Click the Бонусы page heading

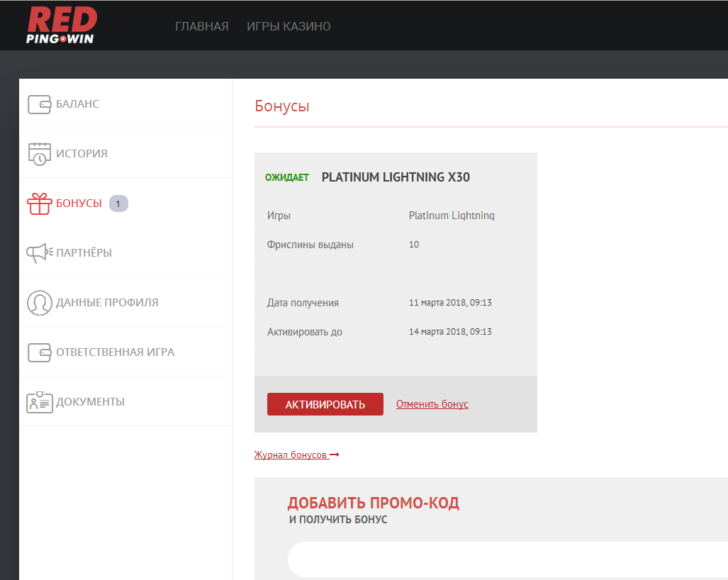click(281, 106)
